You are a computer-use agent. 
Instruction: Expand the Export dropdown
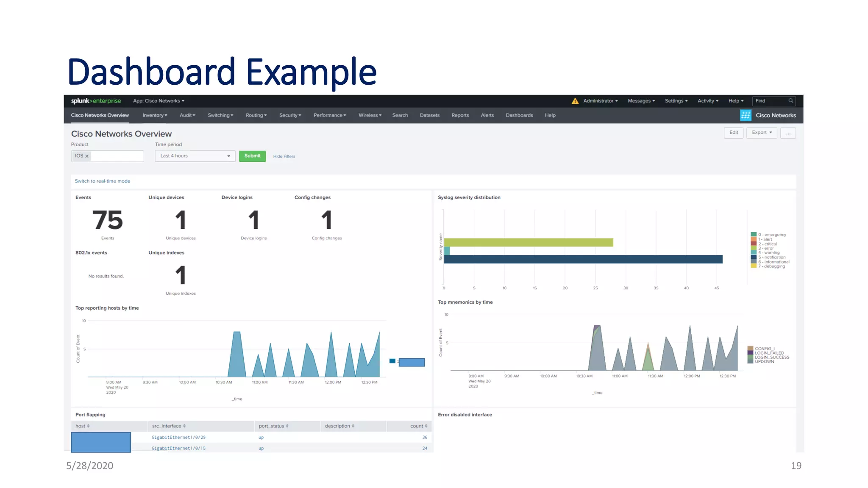[762, 133]
